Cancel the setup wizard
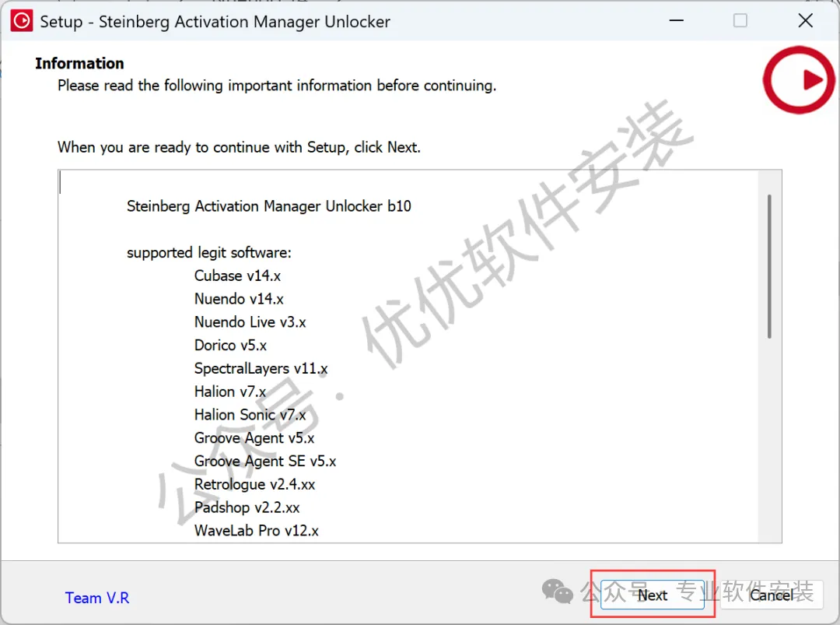 coord(772,595)
